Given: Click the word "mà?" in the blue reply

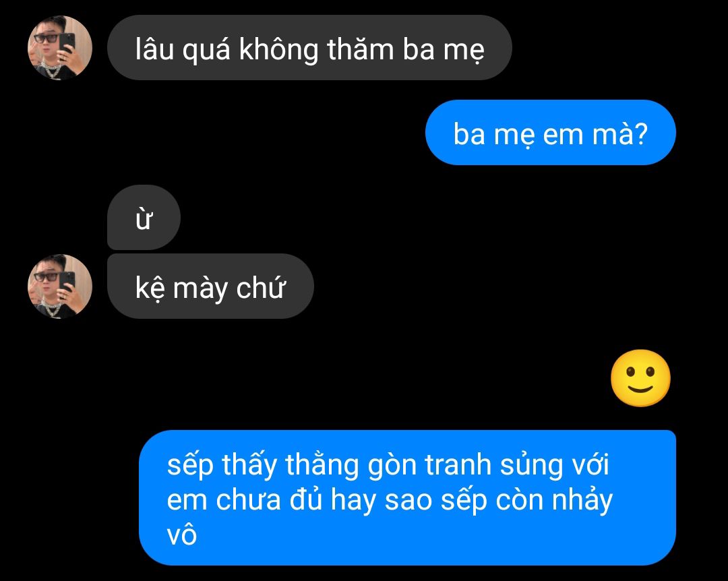Looking at the screenshot, I should click(620, 134).
